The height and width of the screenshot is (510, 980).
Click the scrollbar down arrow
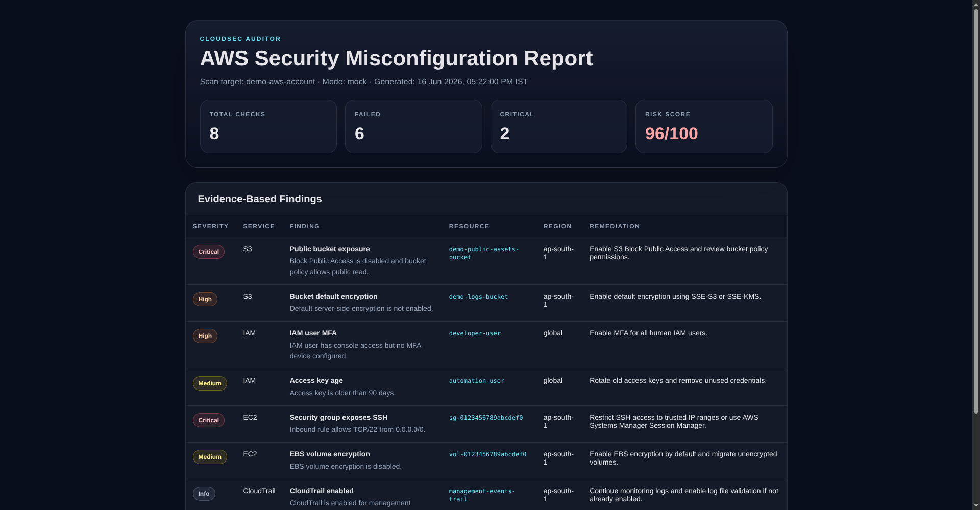coord(976,505)
